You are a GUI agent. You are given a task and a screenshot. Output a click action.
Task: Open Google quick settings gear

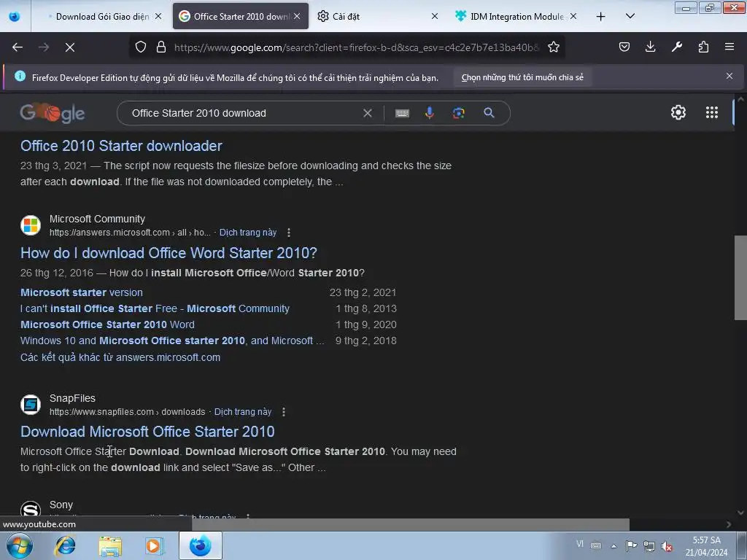(678, 112)
